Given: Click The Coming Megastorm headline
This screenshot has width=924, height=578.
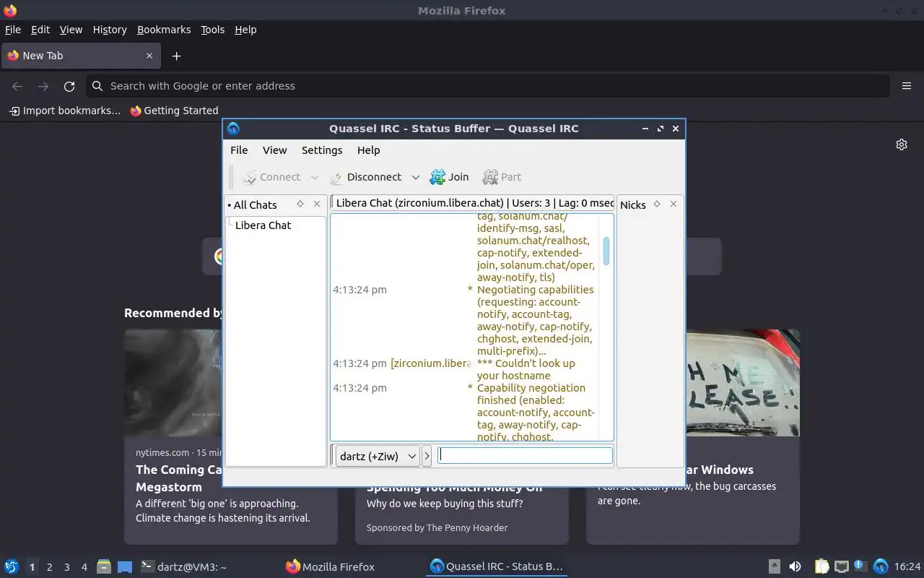Looking at the screenshot, I should click(x=179, y=478).
